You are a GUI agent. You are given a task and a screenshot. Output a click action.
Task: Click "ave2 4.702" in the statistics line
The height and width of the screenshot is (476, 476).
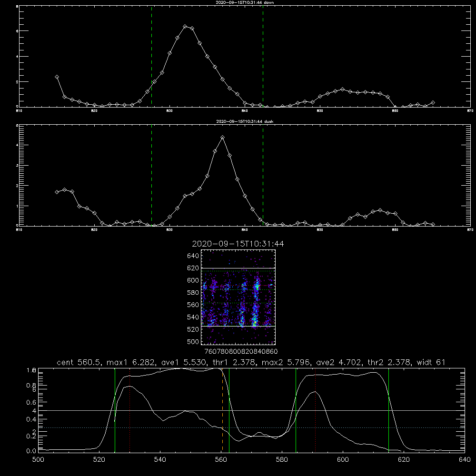pyautogui.click(x=339, y=362)
